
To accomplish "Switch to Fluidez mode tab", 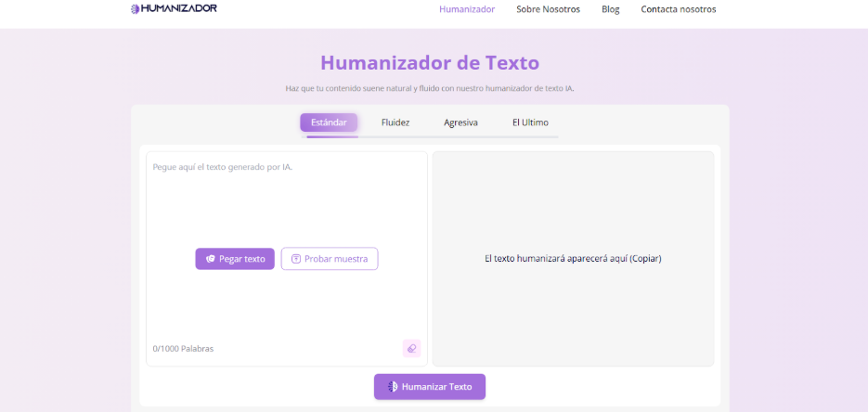I will [x=395, y=122].
